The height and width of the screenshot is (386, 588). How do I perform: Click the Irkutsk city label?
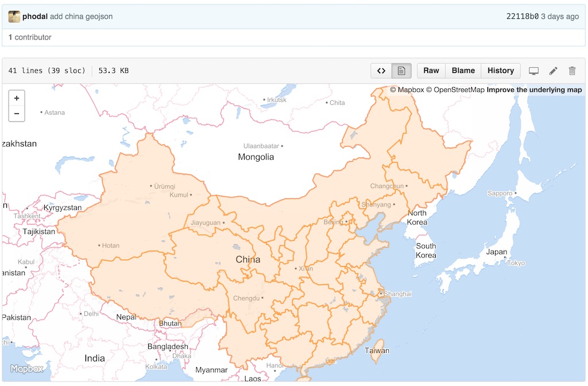277,100
